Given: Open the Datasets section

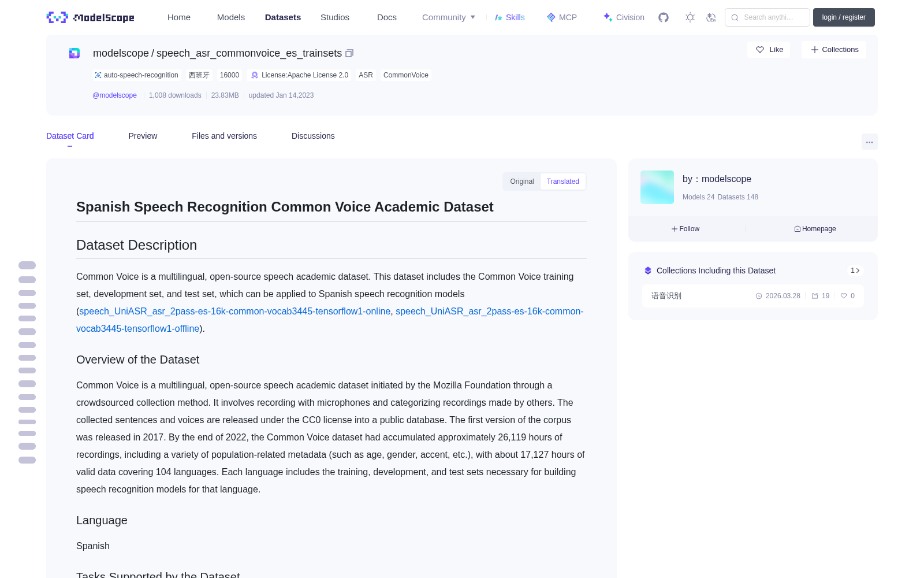Looking at the screenshot, I should pyautogui.click(x=283, y=17).
